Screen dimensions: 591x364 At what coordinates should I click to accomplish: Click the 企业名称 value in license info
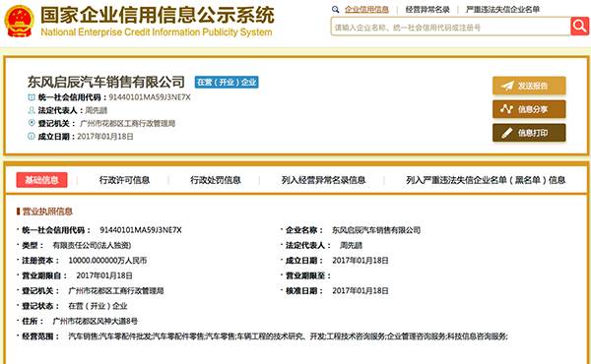(x=376, y=230)
